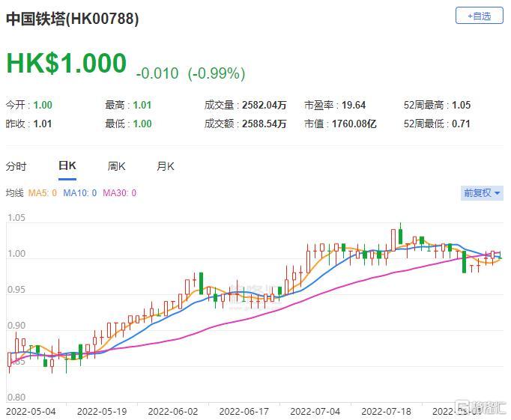
Task: Click the 0.80 price axis label
Action: point(16,398)
